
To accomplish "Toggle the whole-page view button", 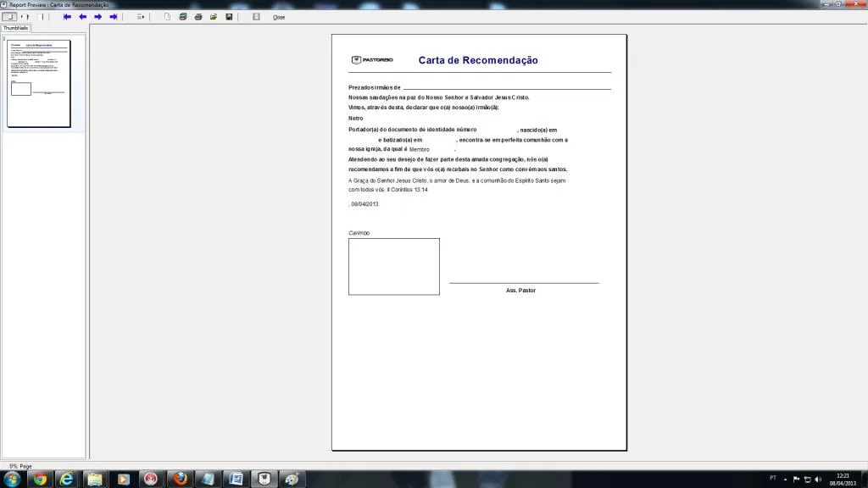I will click(x=9, y=17).
